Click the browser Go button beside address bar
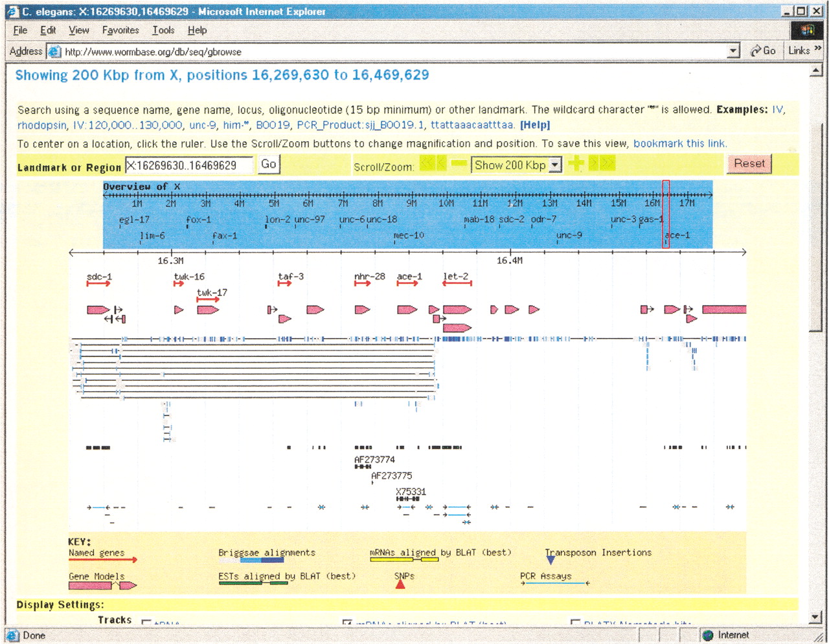The height and width of the screenshot is (644, 829). pos(762,51)
